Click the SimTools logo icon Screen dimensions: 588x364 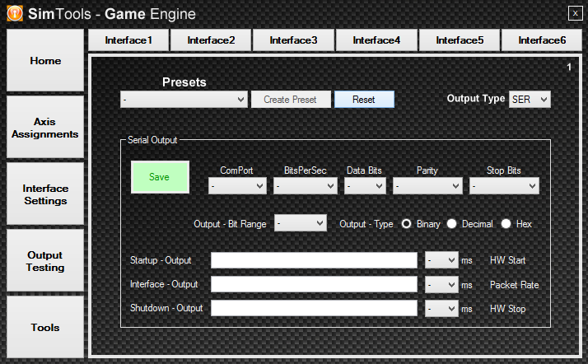[15, 13]
